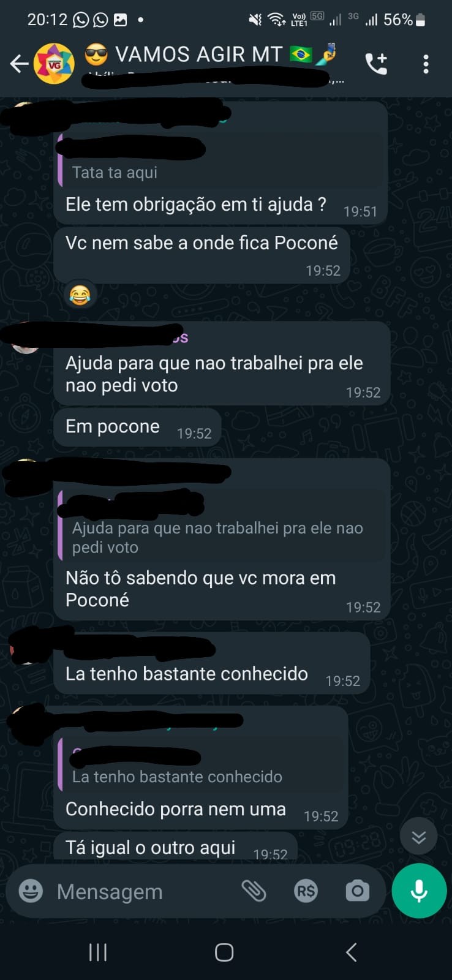The height and width of the screenshot is (980, 452).
Task: Open recent apps navigation button
Action: tap(98, 952)
